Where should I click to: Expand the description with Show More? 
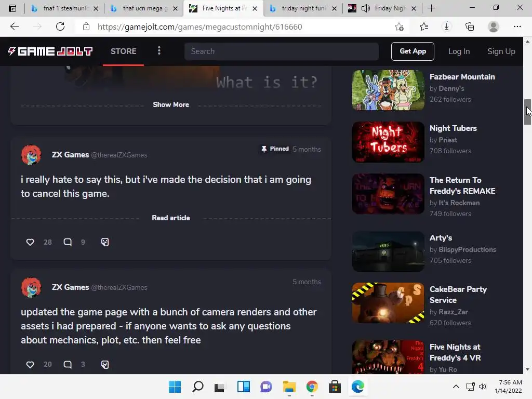click(x=171, y=104)
